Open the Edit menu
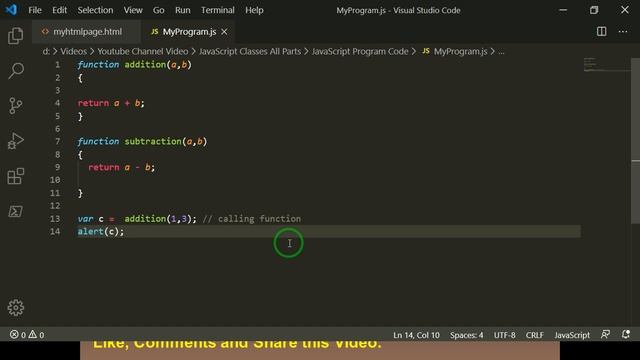640x360 pixels. (59, 10)
